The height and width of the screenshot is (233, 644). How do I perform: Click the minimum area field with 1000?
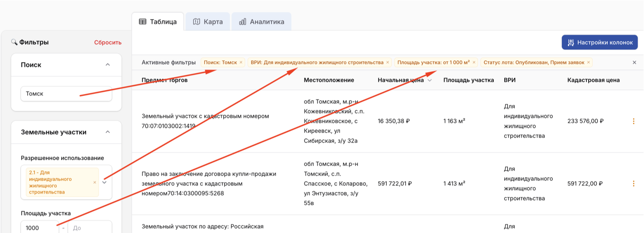[40, 228]
